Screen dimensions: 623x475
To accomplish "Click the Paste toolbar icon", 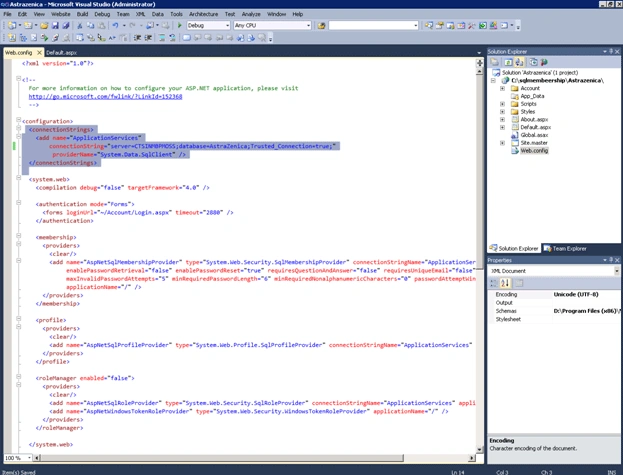I will (102, 25).
